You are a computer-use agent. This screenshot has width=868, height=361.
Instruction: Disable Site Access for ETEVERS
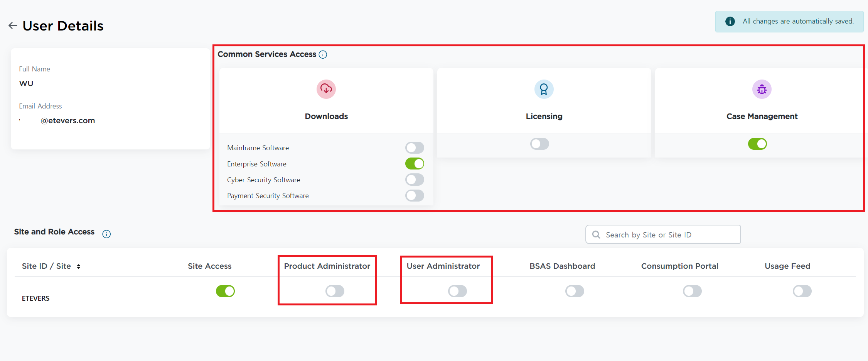point(225,291)
